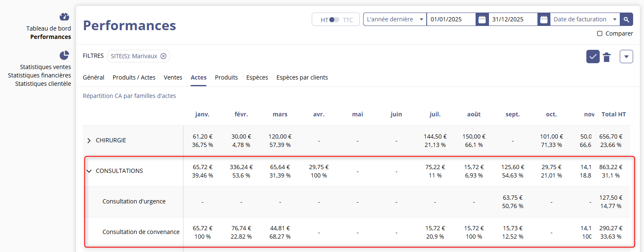Screen dimensions: 644x252
Task: Collapse the CONSULTATIONS row
Action: coord(89,171)
